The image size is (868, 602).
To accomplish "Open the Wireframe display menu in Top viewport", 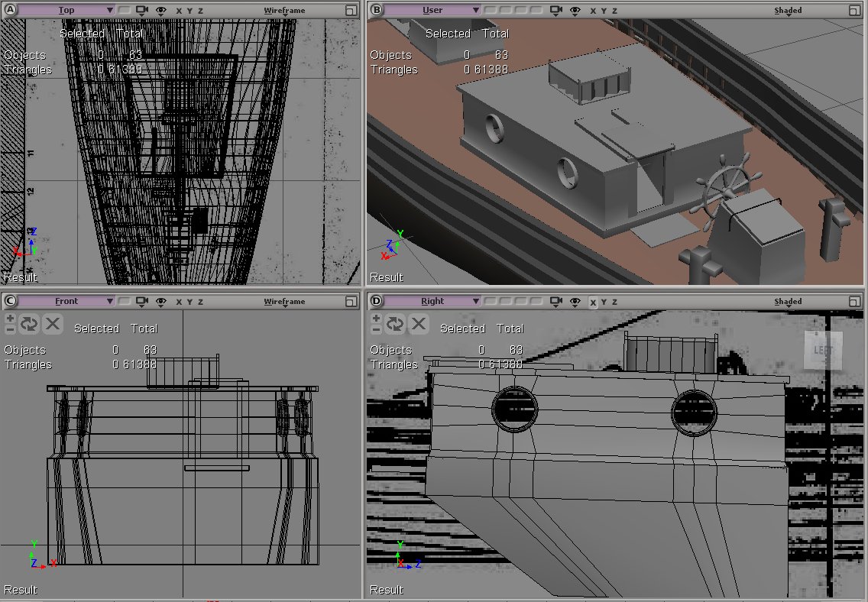I will pyautogui.click(x=284, y=11).
